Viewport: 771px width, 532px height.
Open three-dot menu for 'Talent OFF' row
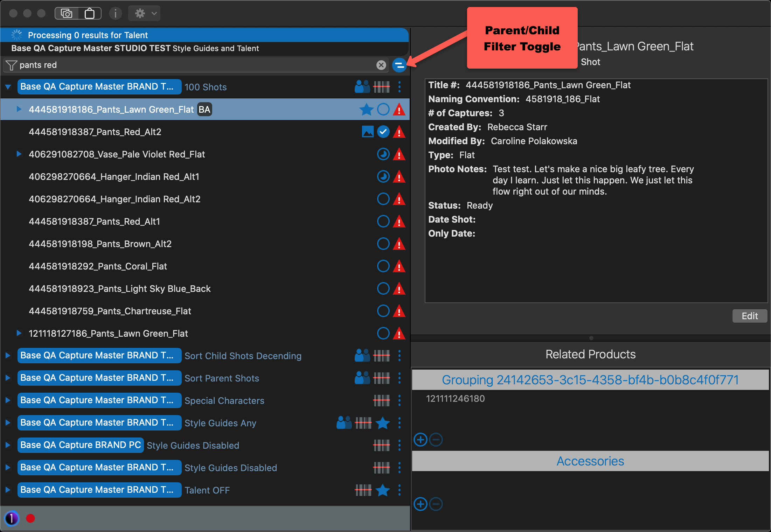point(400,490)
